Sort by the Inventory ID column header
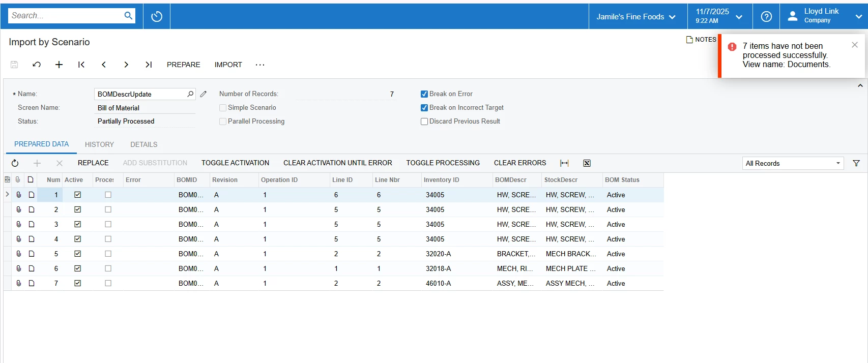 point(456,180)
